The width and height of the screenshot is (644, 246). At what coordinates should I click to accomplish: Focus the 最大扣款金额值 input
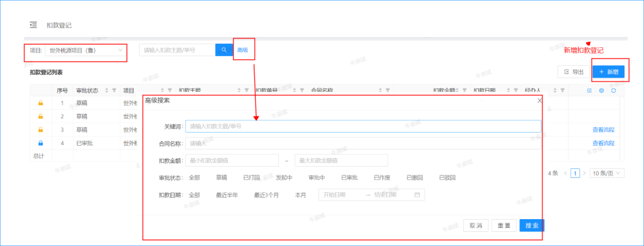click(x=341, y=161)
